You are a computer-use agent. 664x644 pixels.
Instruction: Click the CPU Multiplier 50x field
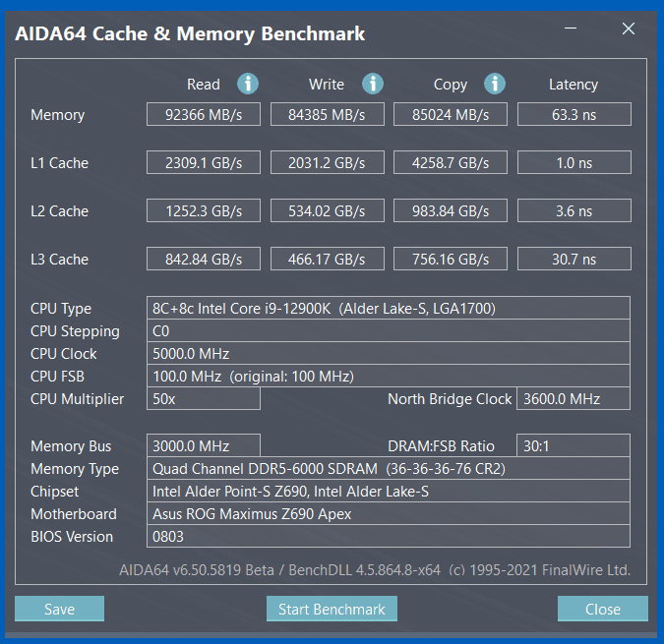point(204,398)
